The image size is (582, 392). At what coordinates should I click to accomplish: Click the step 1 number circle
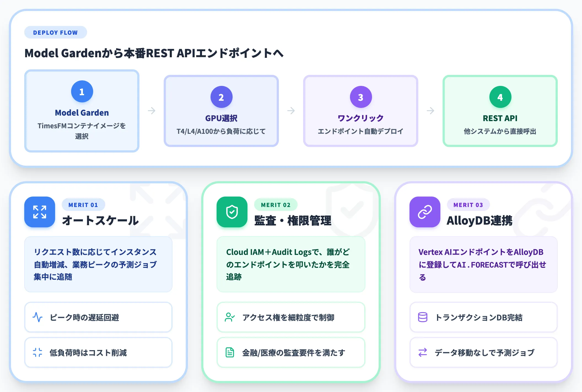(x=82, y=91)
